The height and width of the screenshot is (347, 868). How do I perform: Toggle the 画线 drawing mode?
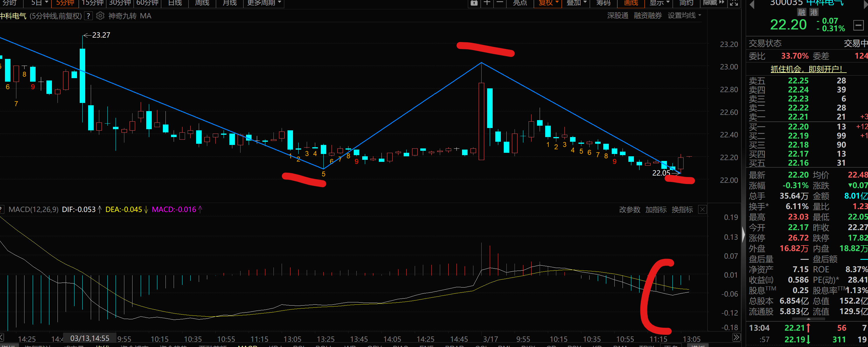coord(631,3)
